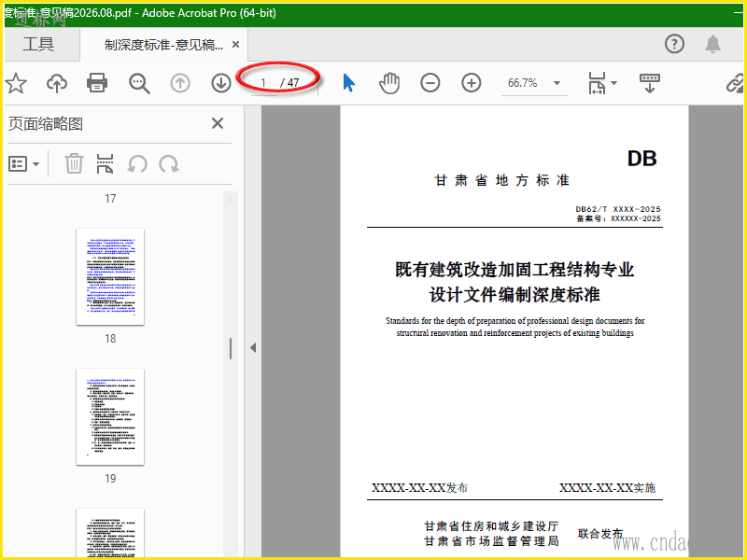The width and height of the screenshot is (747, 560).
Task: Open the help question mark icon
Action: coord(674,44)
